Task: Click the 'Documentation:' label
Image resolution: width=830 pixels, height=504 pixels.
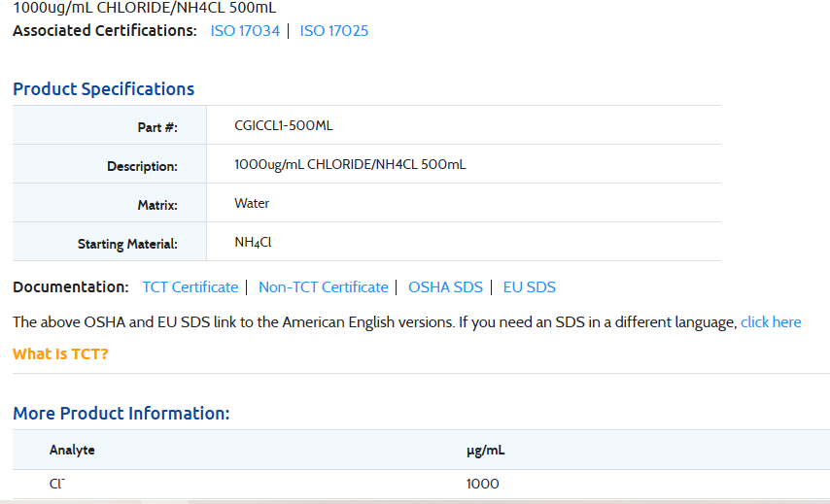Action: pyautogui.click(x=70, y=287)
